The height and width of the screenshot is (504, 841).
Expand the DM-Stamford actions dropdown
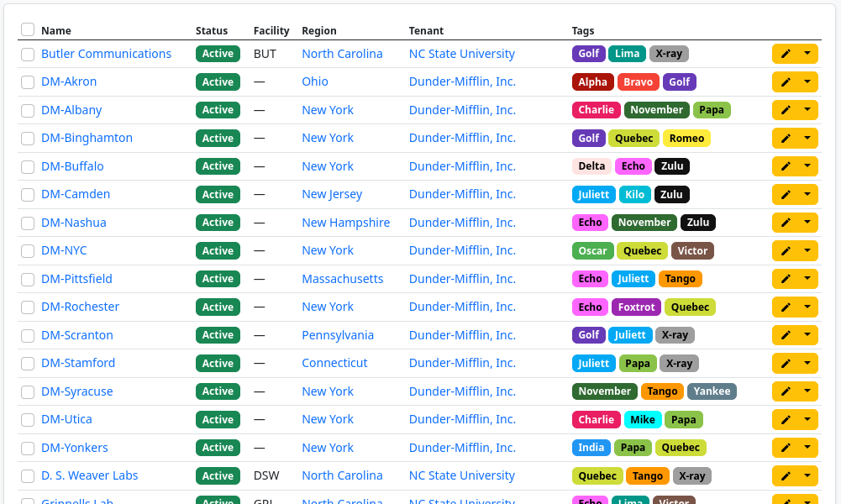tap(807, 364)
